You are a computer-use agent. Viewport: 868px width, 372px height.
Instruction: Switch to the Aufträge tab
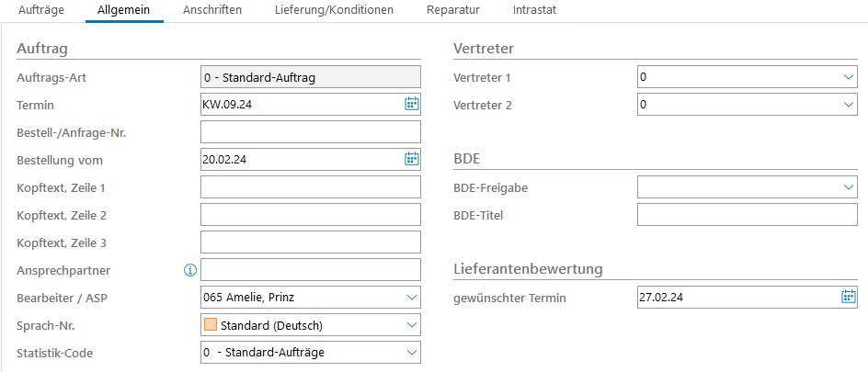pos(41,10)
